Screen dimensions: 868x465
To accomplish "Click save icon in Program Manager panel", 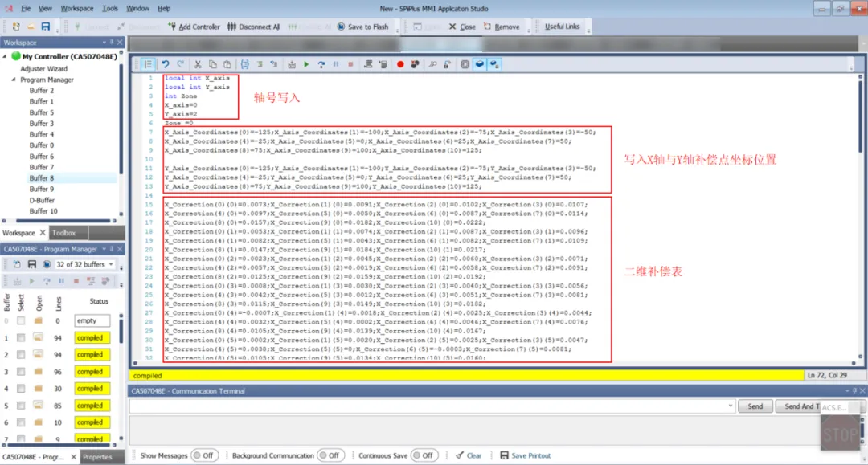I will pyautogui.click(x=31, y=264).
